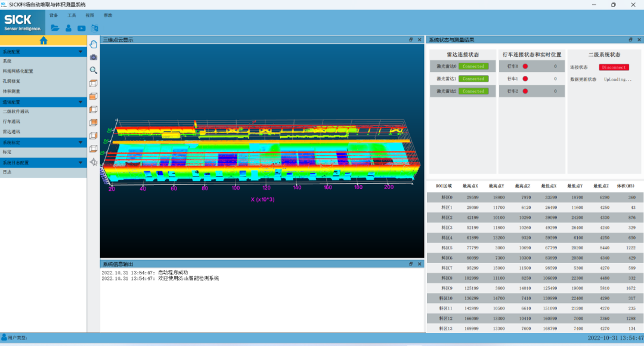The image size is (644, 346).
Task: Click the red status indicator for 行车0
Action: click(x=525, y=66)
